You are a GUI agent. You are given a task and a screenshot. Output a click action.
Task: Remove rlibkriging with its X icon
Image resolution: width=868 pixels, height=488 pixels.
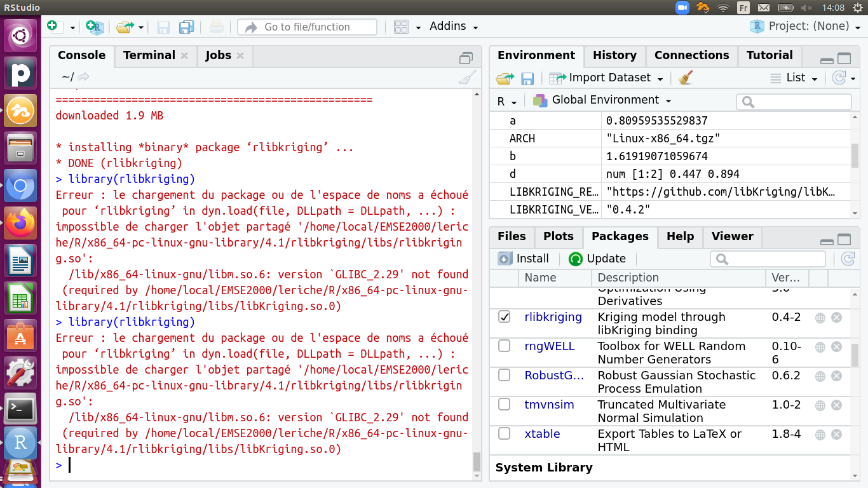pos(836,318)
